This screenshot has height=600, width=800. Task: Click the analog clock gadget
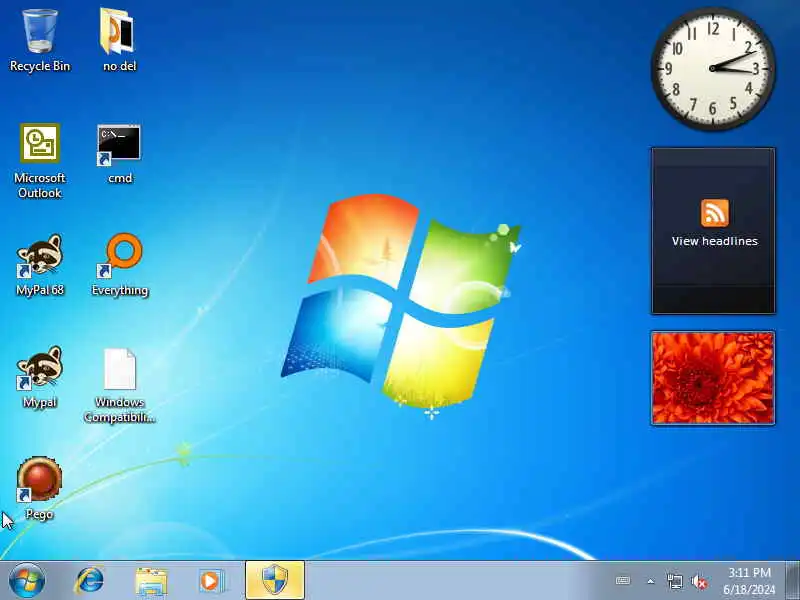713,68
